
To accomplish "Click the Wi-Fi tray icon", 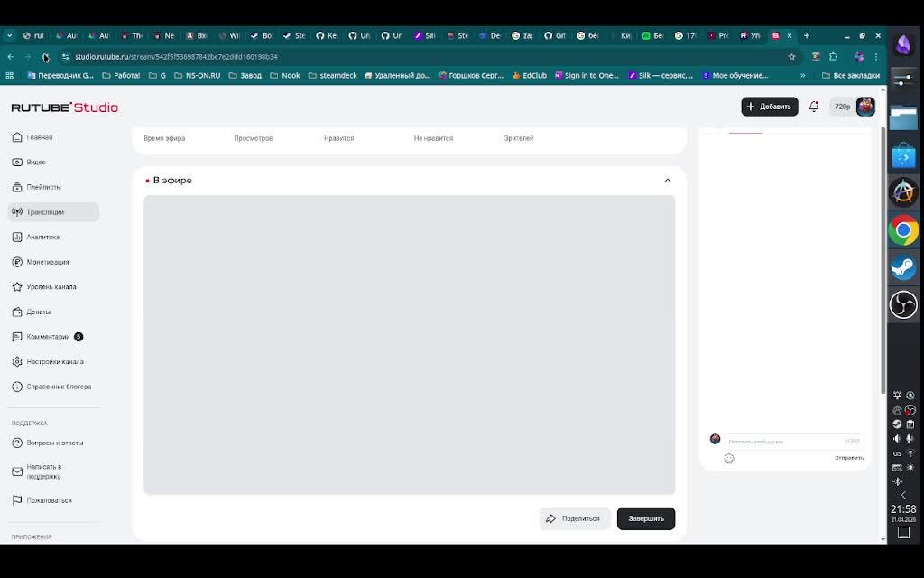I will tap(910, 453).
